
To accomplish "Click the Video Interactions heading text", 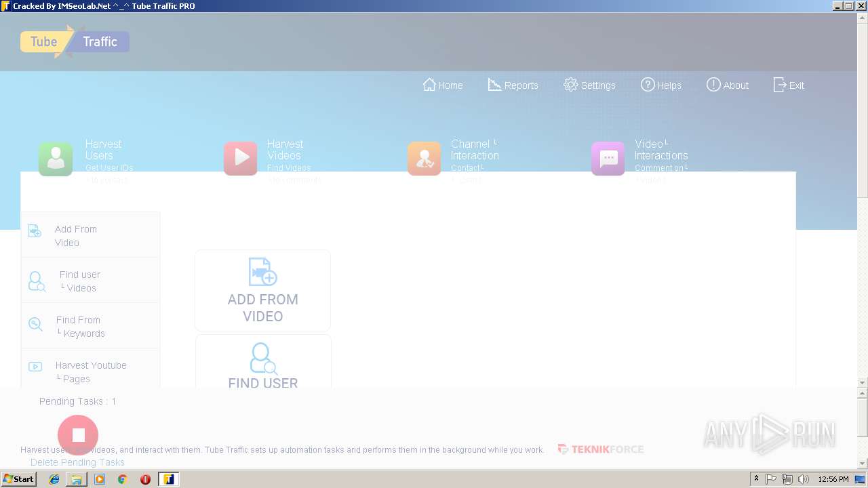I will point(661,150).
